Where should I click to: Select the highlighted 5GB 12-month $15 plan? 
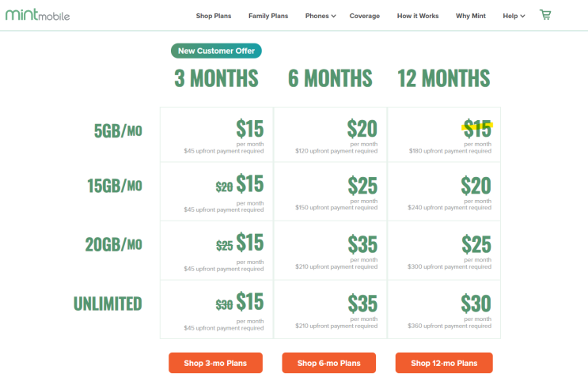tap(444, 134)
